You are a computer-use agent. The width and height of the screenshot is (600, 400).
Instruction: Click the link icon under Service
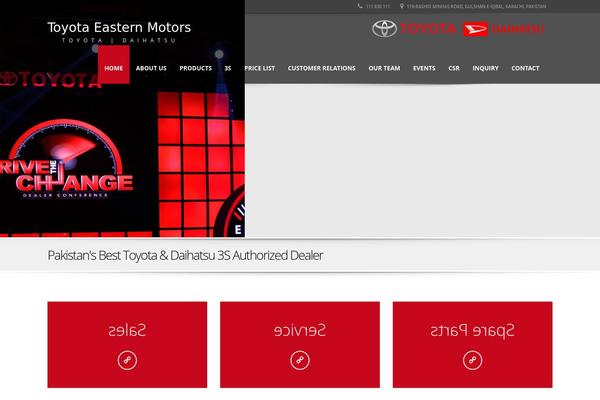300,360
